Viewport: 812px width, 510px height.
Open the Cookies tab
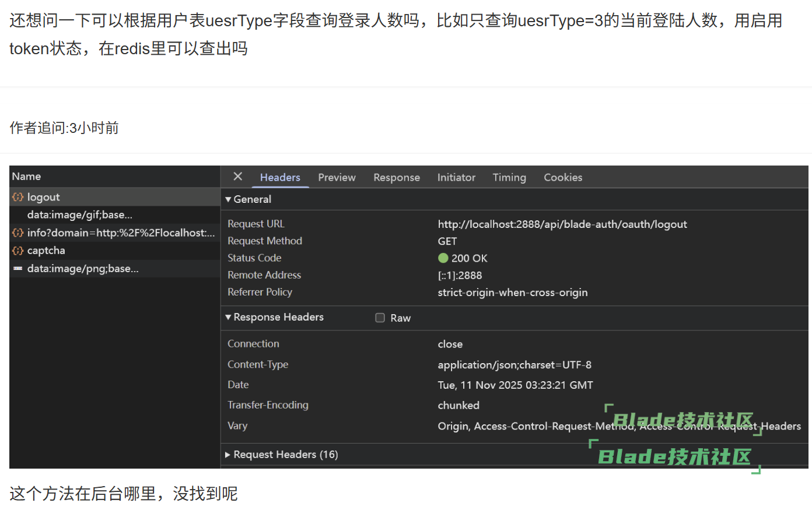[x=563, y=177]
